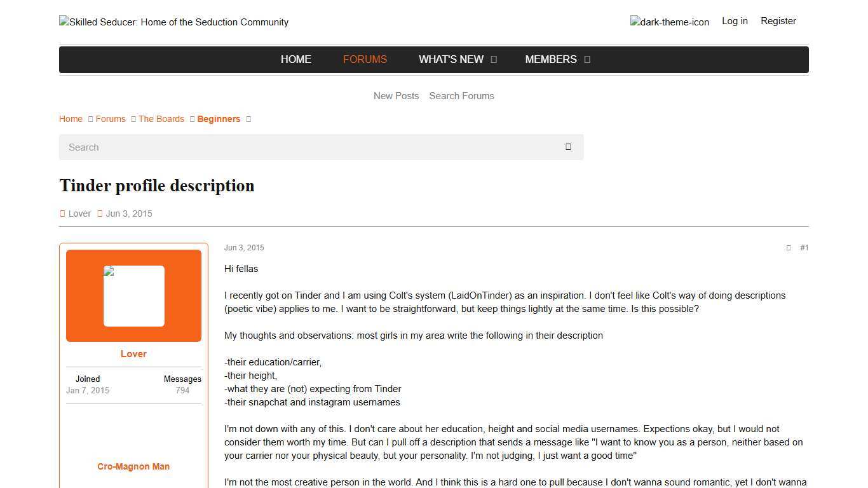This screenshot has width=868, height=488.
Task: Click the #1 post permalink
Action: tap(804, 248)
